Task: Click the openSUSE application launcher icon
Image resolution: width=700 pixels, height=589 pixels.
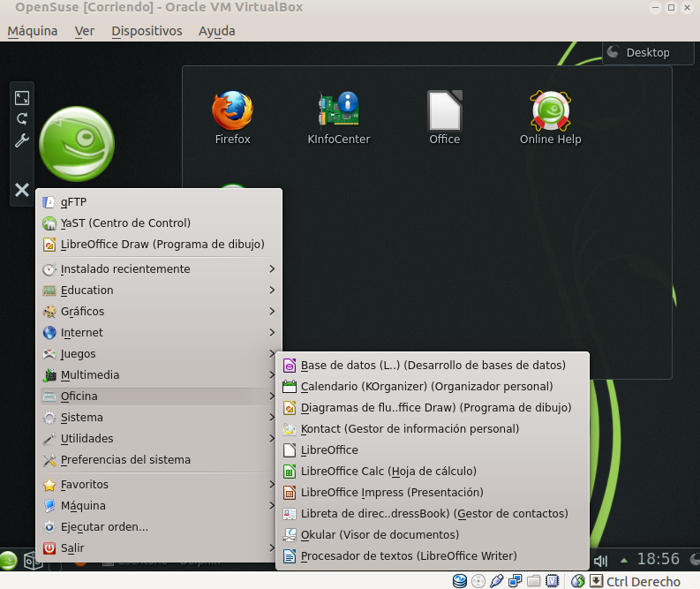Action: (9, 560)
